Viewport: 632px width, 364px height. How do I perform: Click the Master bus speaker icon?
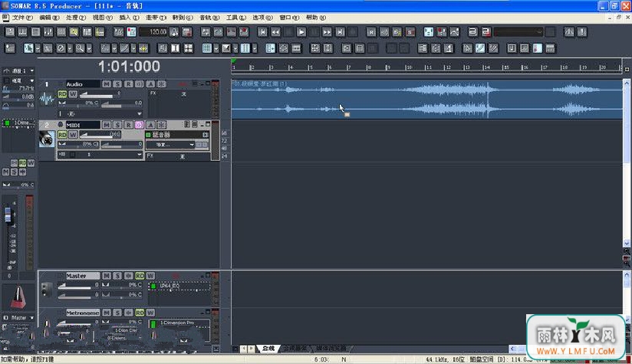47,289
